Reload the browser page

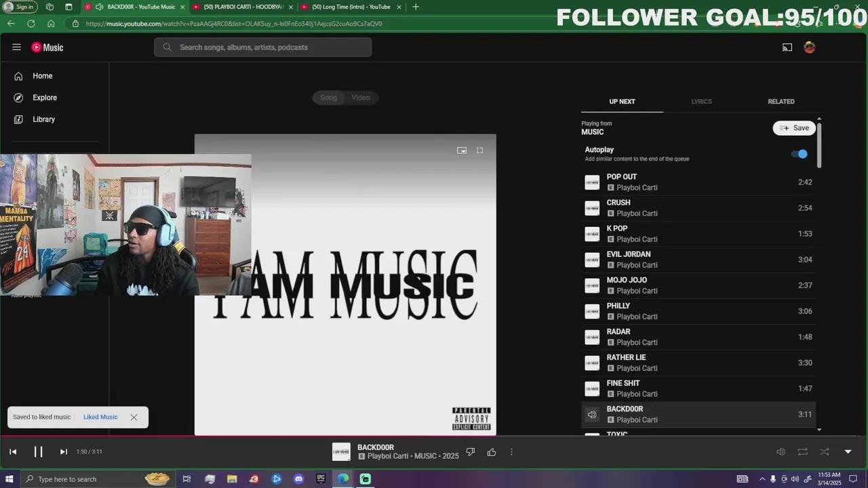click(31, 24)
